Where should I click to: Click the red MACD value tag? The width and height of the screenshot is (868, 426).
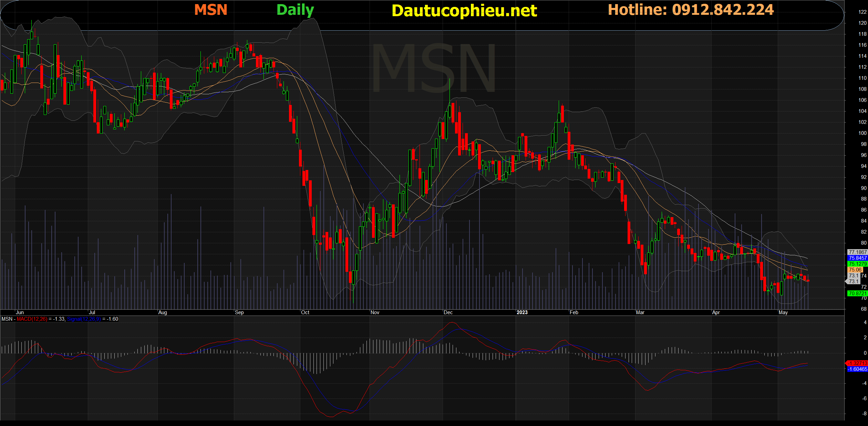coord(857,363)
